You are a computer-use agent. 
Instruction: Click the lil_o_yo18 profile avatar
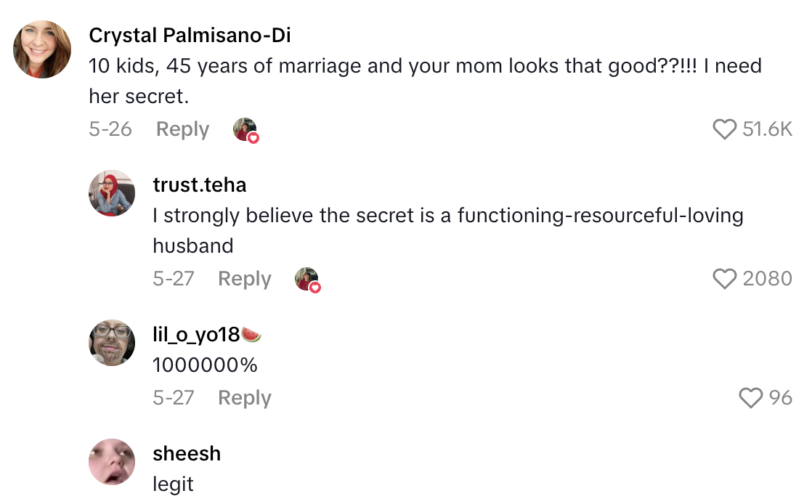pos(112,342)
